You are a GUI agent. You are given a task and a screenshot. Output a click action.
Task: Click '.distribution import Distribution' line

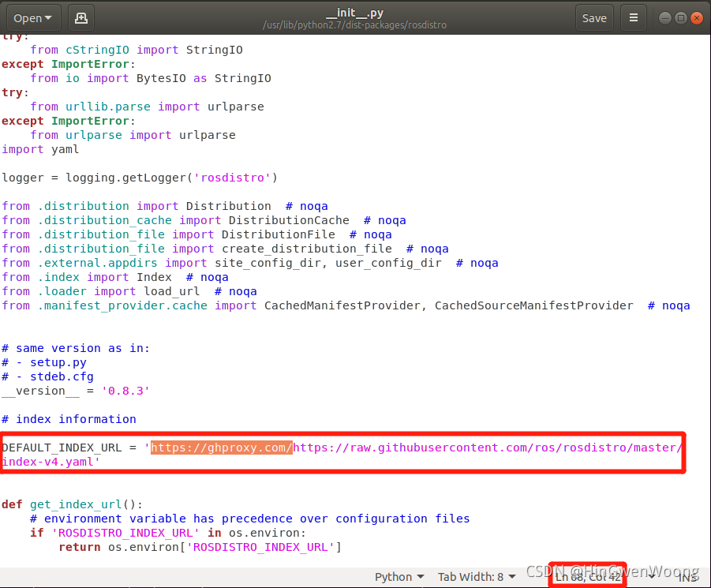[x=165, y=206]
